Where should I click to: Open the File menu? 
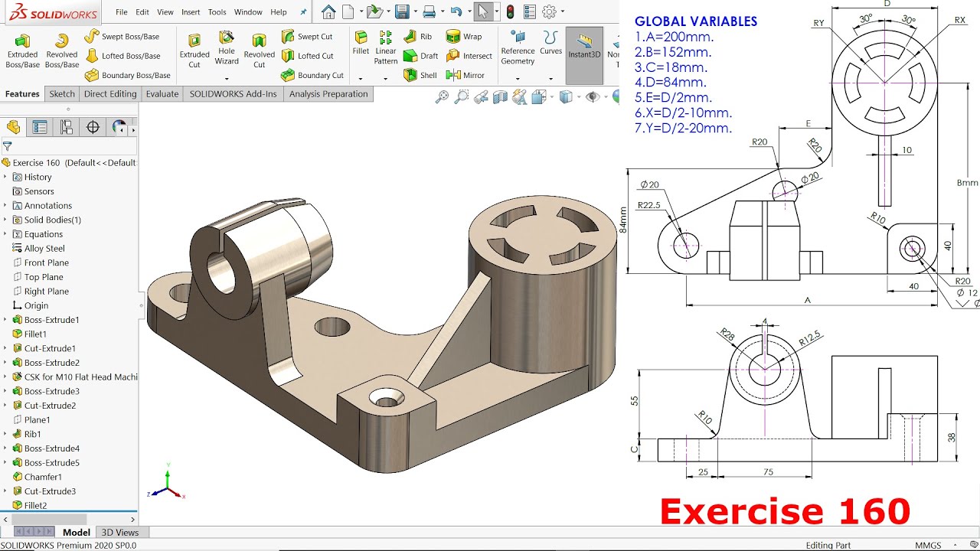(x=122, y=12)
